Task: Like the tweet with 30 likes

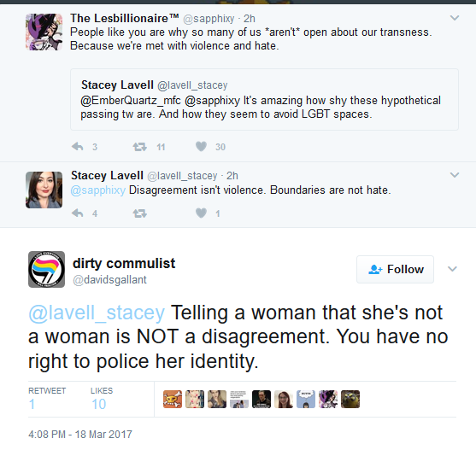Action: coord(201,147)
